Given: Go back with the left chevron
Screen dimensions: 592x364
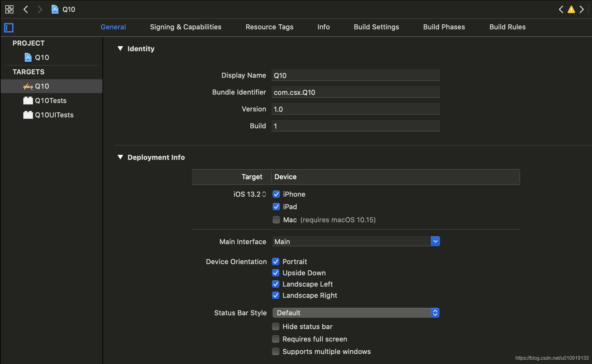Looking at the screenshot, I should [26, 9].
